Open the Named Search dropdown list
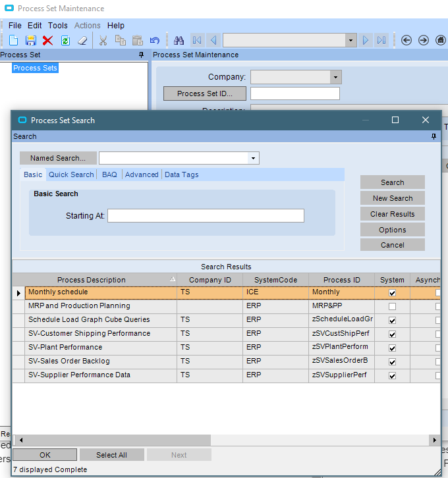The height and width of the screenshot is (478, 448). (253, 158)
